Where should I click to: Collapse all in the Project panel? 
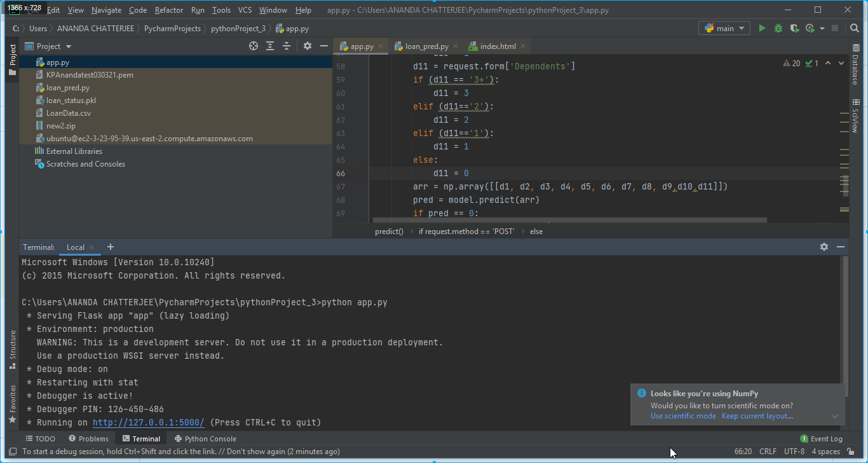pos(287,46)
